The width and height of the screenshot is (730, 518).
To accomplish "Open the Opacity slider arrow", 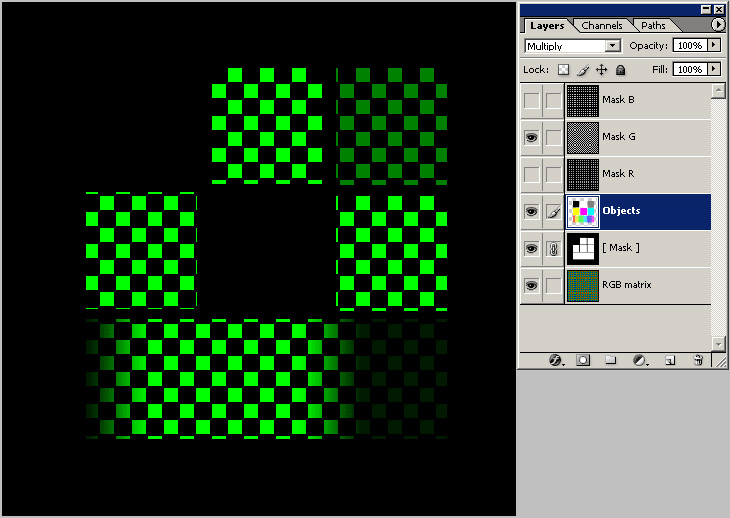I will (714, 45).
